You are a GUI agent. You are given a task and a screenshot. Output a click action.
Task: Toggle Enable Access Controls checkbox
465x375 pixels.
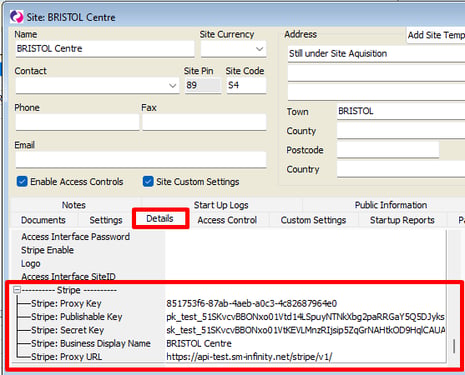tap(22, 182)
